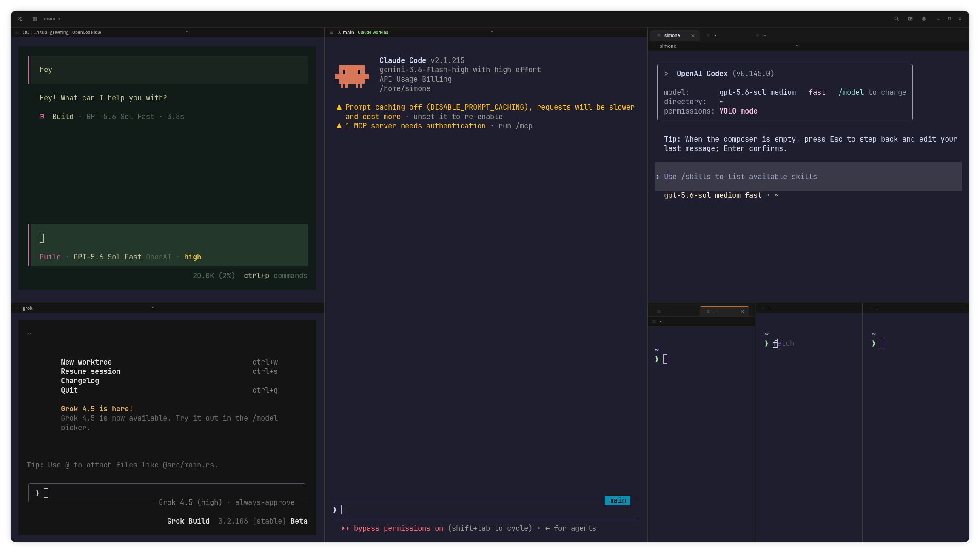Screen dimensions: 980x553
Task: Click 'YOLO mode' permissions text in Codex
Action: (738, 111)
